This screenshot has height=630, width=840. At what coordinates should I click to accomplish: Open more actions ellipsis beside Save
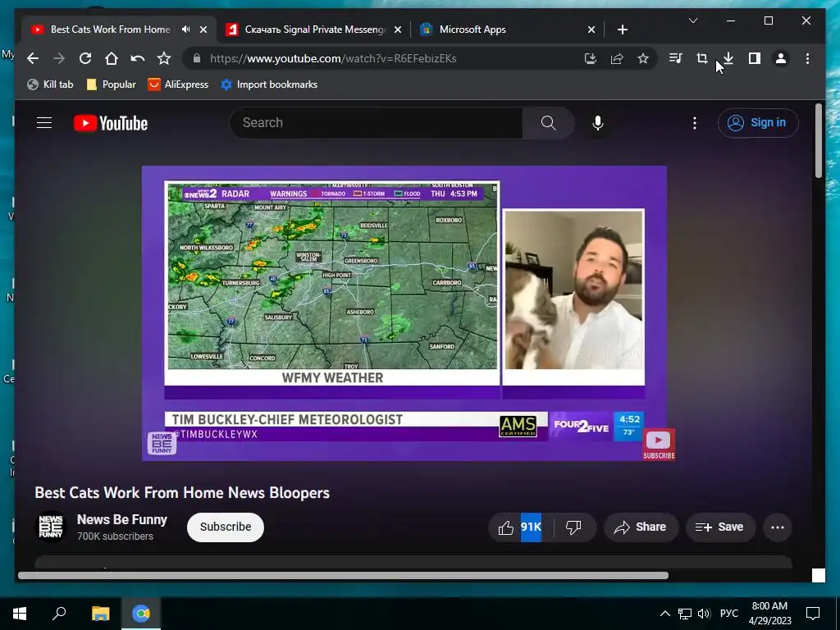(778, 527)
